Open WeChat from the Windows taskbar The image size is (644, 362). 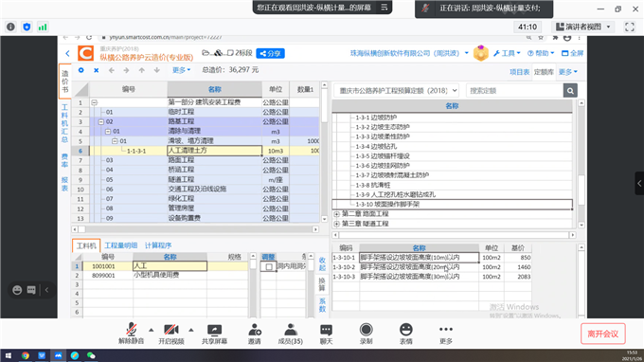coord(91,355)
